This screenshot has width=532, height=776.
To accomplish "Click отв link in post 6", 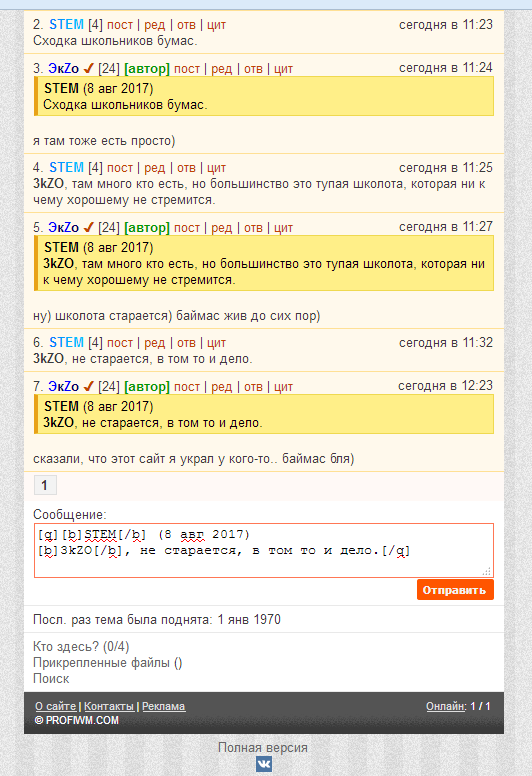I will tap(187, 342).
